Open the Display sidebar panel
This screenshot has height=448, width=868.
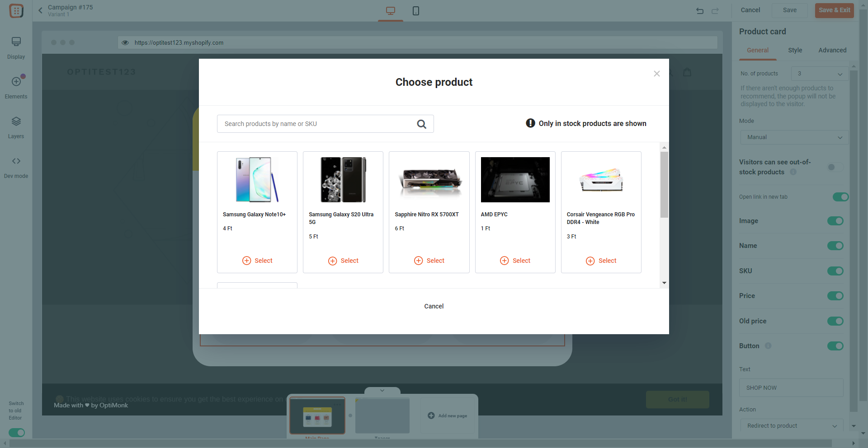[16, 48]
